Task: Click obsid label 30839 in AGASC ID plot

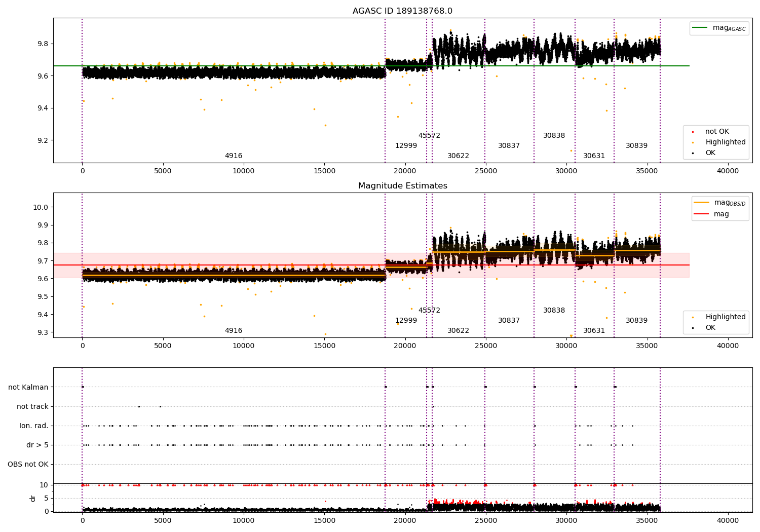Action: 637,146
